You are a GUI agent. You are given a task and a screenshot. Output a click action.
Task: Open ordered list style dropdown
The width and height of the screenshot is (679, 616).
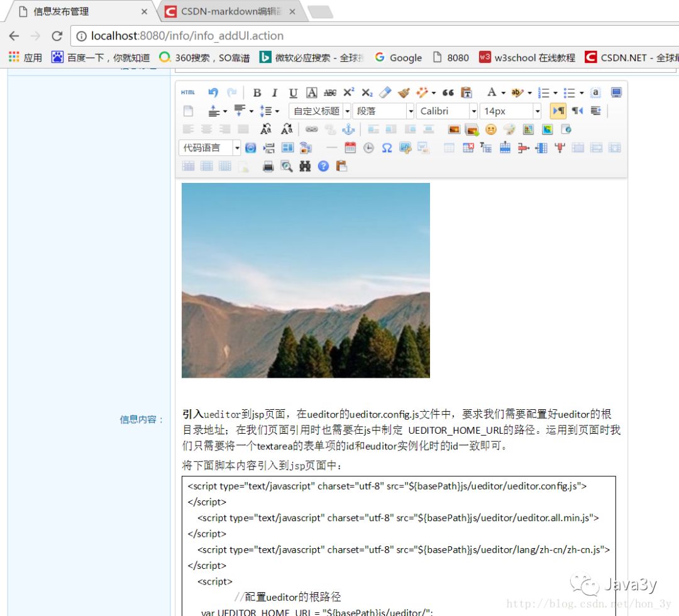(556, 92)
